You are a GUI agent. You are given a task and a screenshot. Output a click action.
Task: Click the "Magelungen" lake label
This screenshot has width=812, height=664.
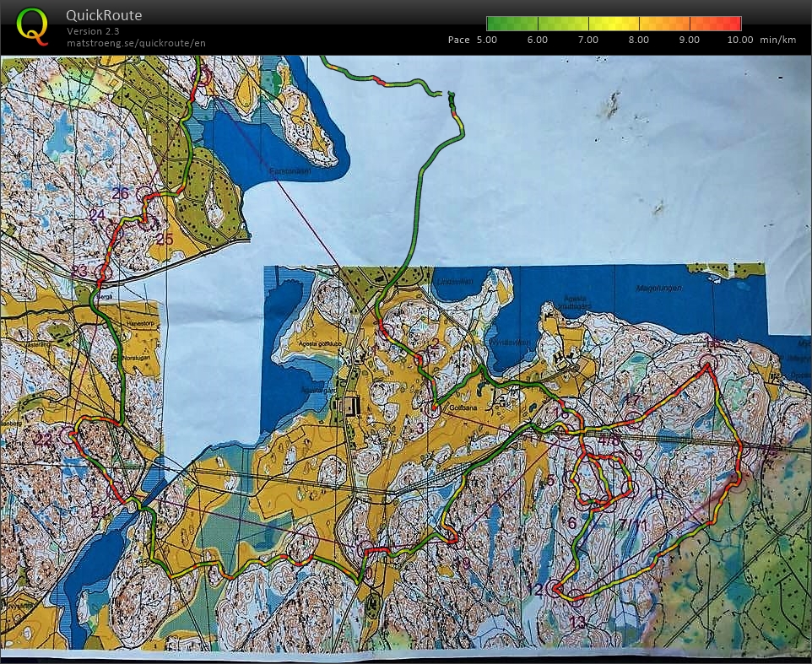click(659, 288)
